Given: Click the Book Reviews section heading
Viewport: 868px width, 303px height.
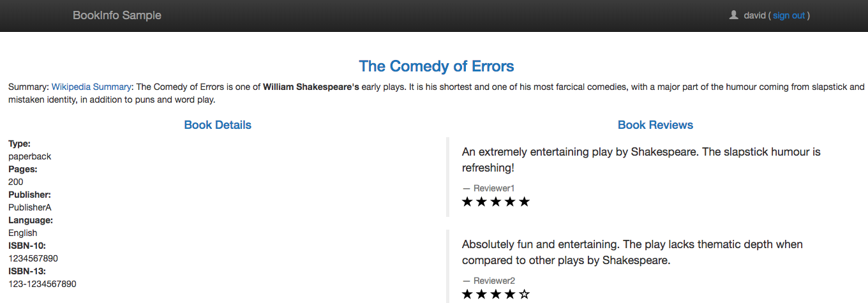Looking at the screenshot, I should (655, 125).
